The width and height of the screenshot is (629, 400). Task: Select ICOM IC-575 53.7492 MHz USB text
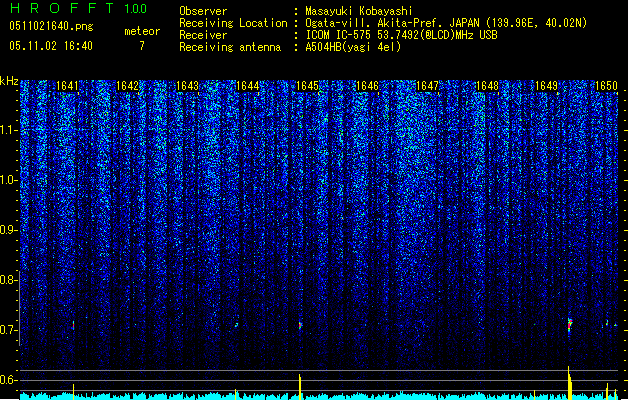click(402, 35)
